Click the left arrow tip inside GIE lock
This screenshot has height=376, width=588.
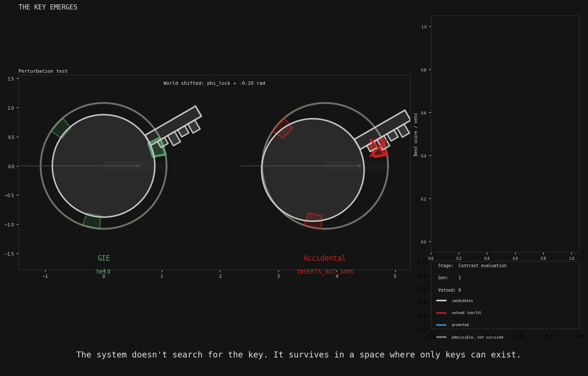[138, 166]
